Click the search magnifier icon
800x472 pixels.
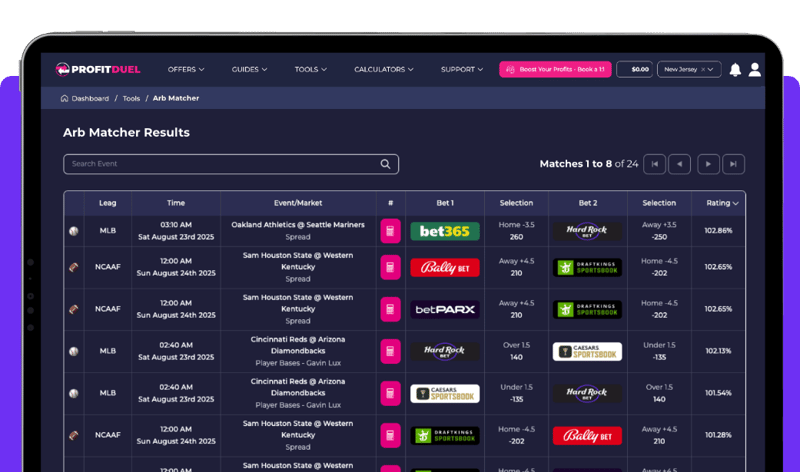386,164
